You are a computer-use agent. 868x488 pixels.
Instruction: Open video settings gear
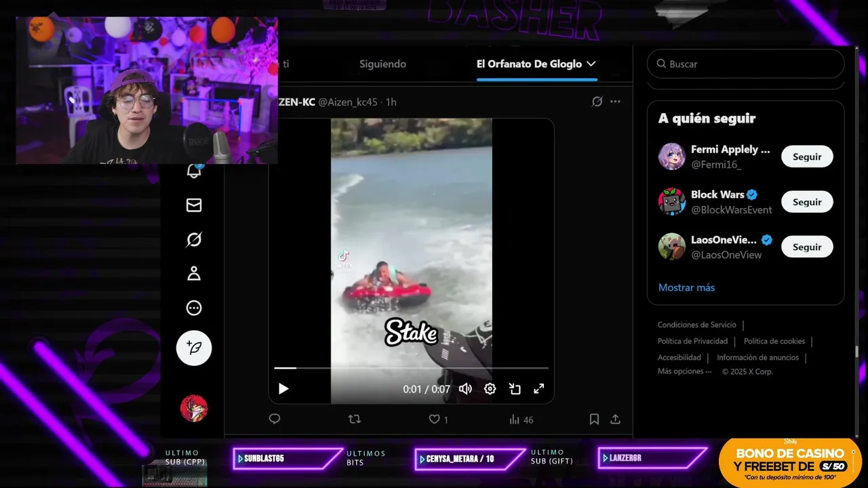[490, 388]
